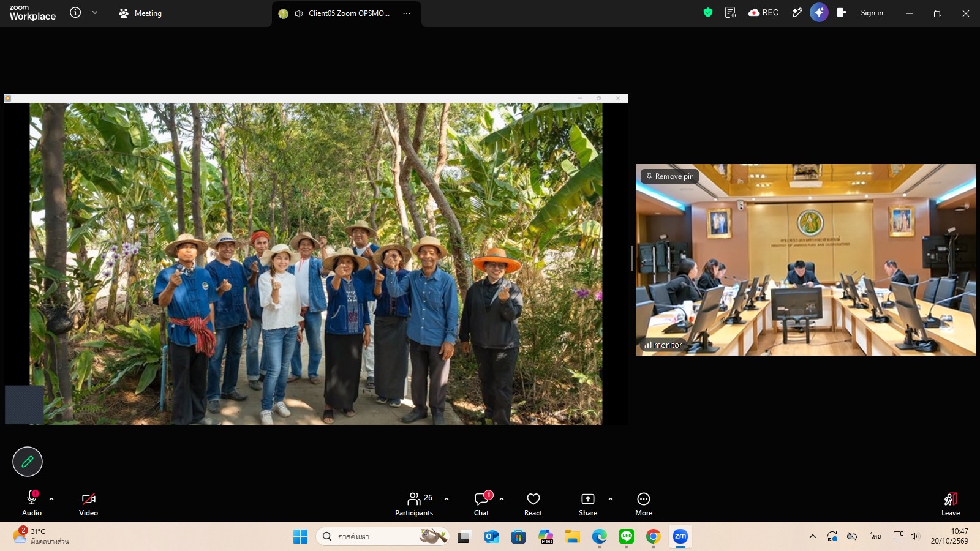Click the Leave meeting button
The height and width of the screenshot is (551, 980).
pyautogui.click(x=951, y=504)
